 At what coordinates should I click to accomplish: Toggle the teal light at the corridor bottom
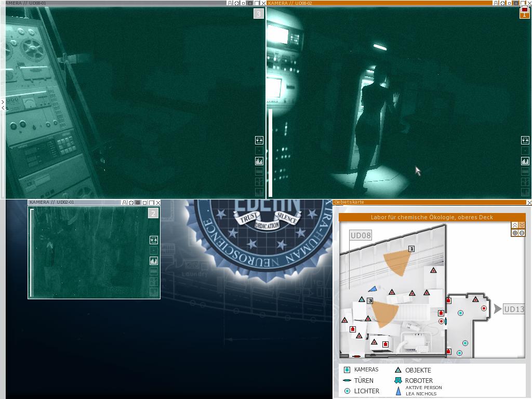coord(459,353)
